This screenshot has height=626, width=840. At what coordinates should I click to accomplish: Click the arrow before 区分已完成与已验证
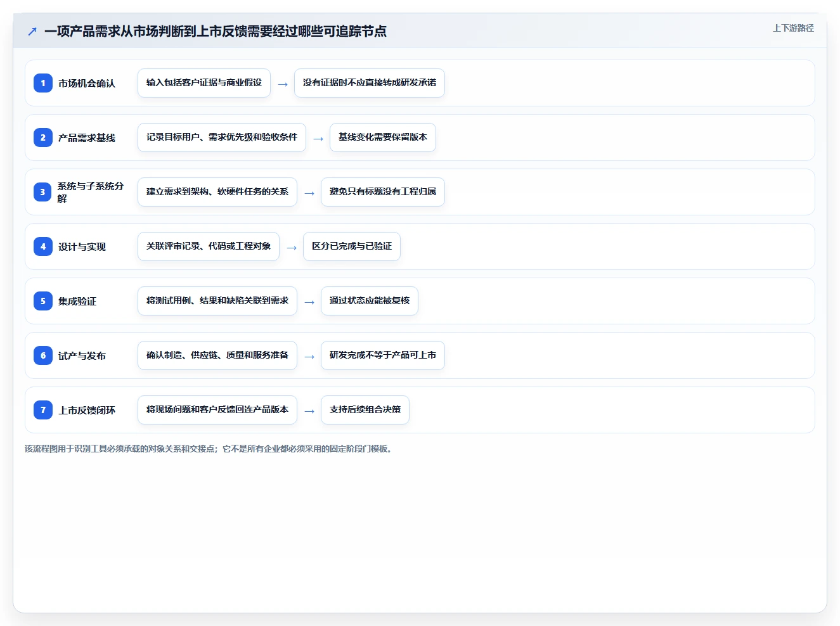pos(292,248)
